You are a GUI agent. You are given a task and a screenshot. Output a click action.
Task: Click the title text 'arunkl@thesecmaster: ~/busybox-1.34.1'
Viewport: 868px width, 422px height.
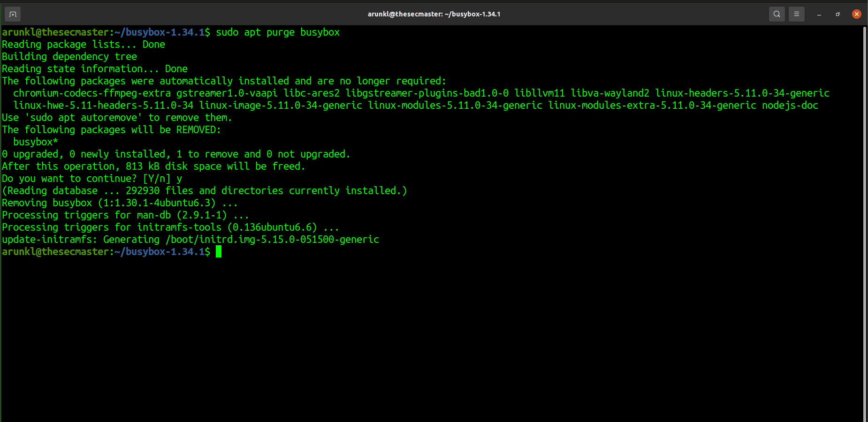[x=434, y=14]
